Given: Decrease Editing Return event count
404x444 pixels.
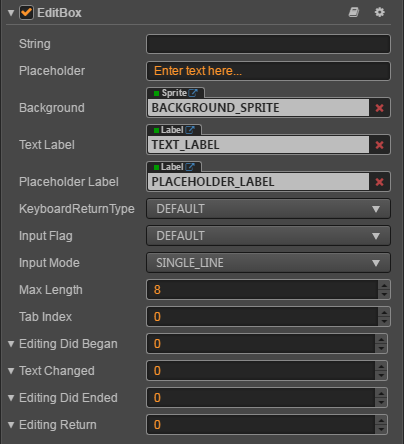Looking at the screenshot, I should tap(381, 429).
